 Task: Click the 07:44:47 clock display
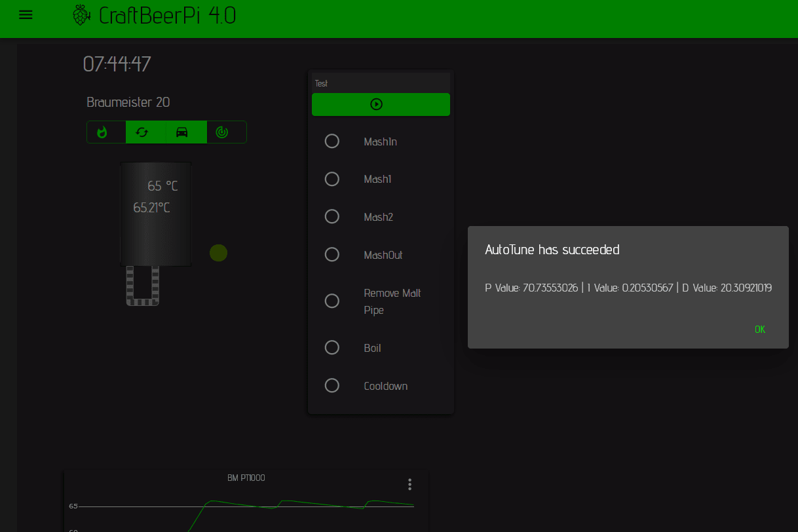[x=117, y=64]
